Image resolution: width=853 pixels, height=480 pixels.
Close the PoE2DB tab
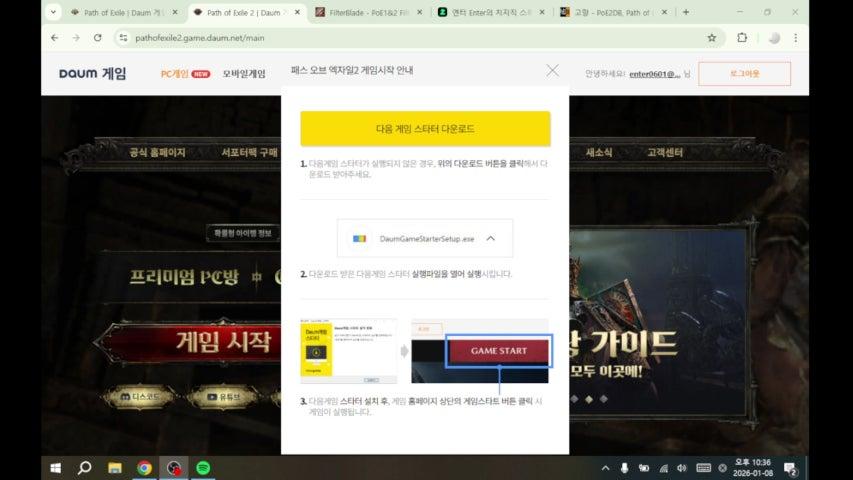coord(664,12)
